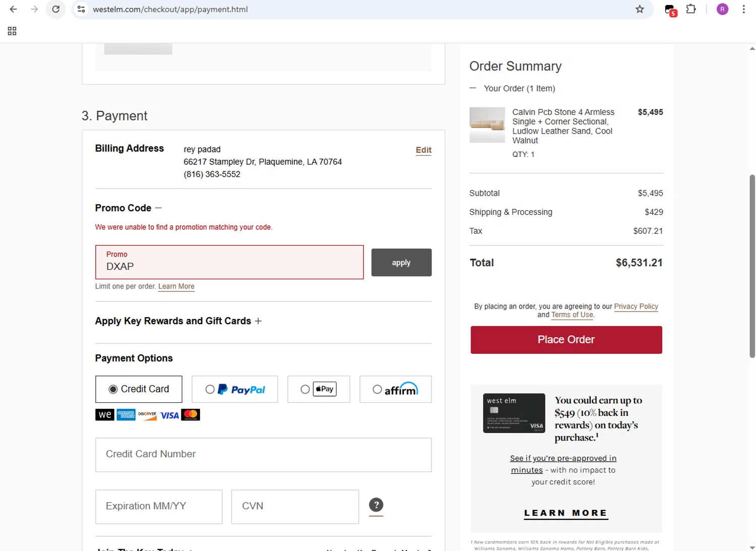Image resolution: width=756 pixels, height=551 pixels.
Task: Click the Place Order button
Action: coord(566,340)
